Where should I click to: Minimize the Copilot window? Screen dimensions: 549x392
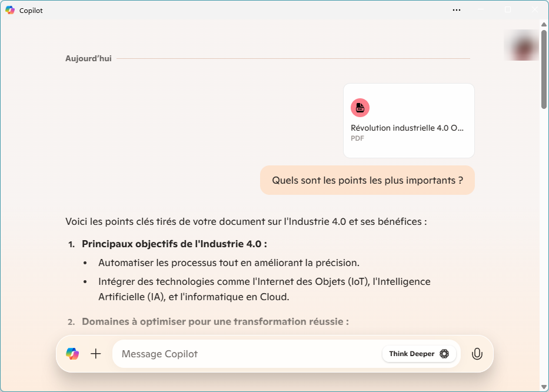481,10
